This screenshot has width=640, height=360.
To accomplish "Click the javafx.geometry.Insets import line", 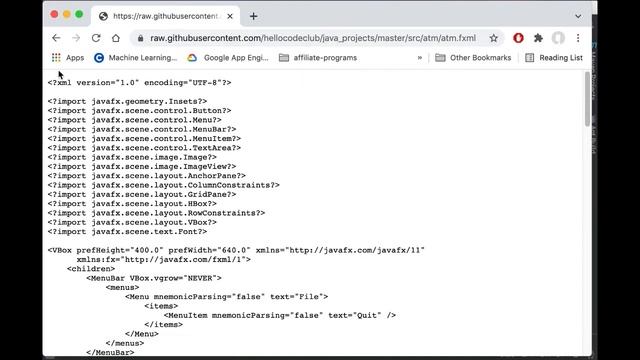I will click(127, 101).
